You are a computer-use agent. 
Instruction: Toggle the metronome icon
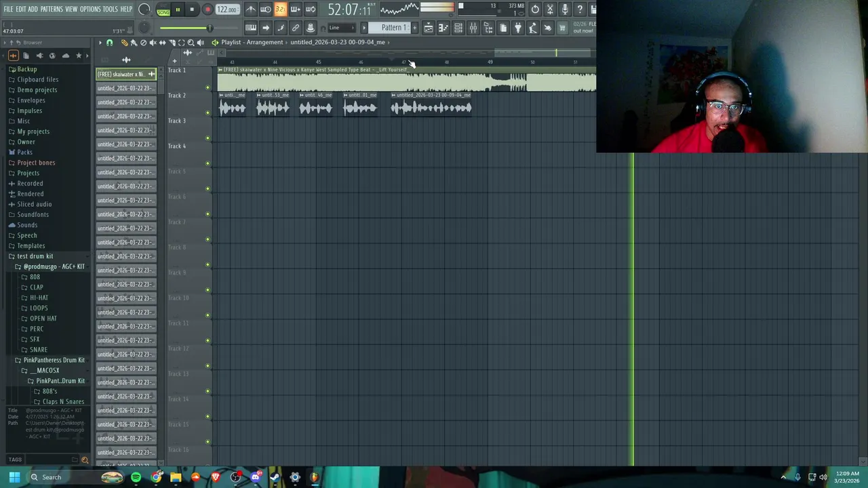tap(251, 9)
